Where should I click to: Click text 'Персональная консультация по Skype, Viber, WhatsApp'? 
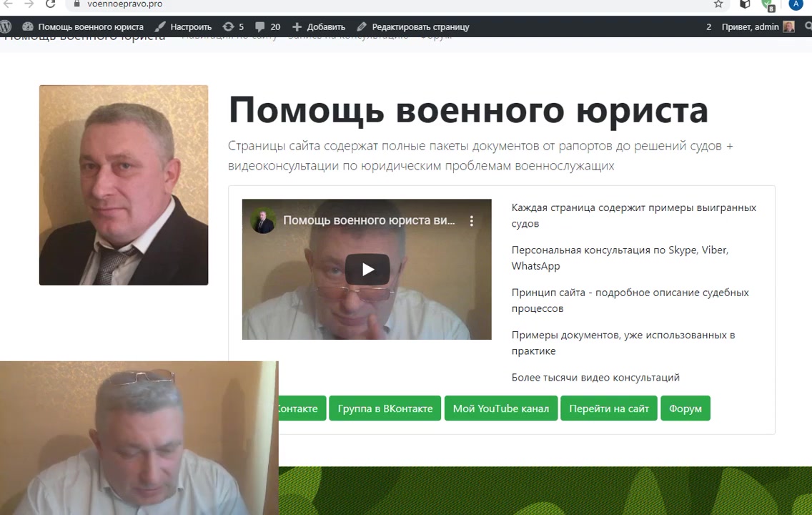click(620, 258)
